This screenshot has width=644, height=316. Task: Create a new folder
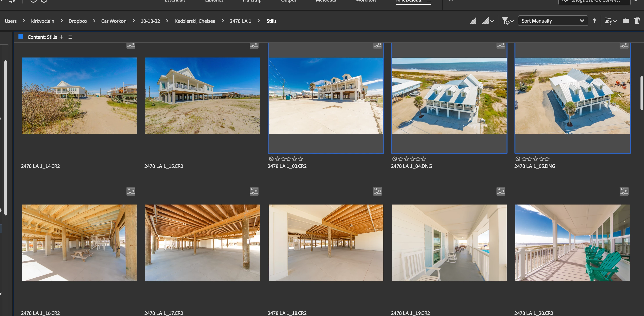626,21
